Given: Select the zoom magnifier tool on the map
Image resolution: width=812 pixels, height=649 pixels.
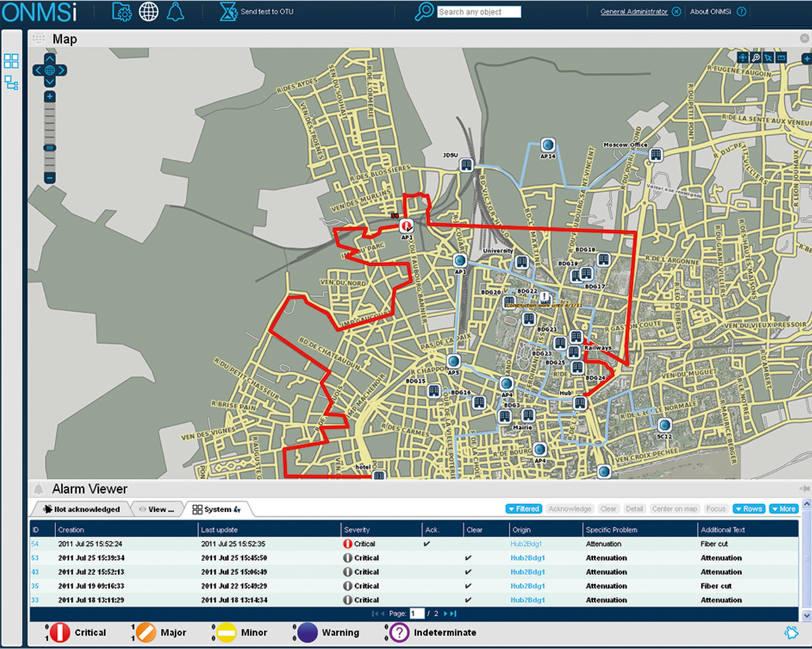Looking at the screenshot, I should pos(755,58).
